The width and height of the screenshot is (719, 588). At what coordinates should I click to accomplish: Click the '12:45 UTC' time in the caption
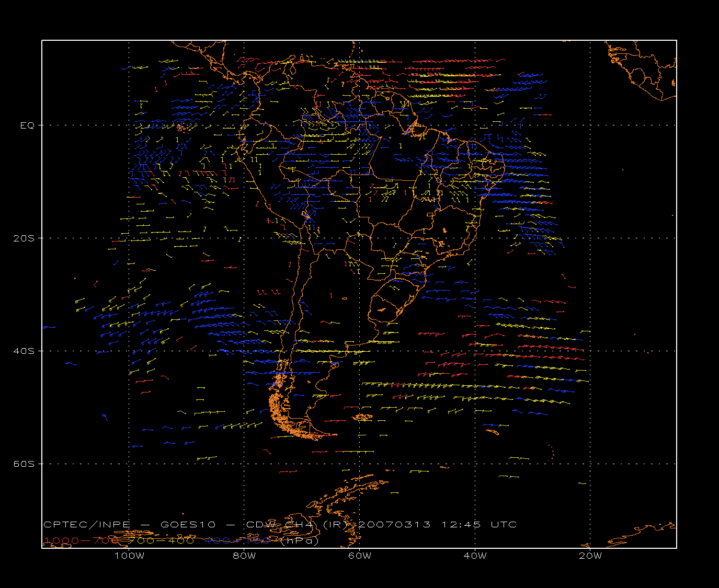(480, 524)
